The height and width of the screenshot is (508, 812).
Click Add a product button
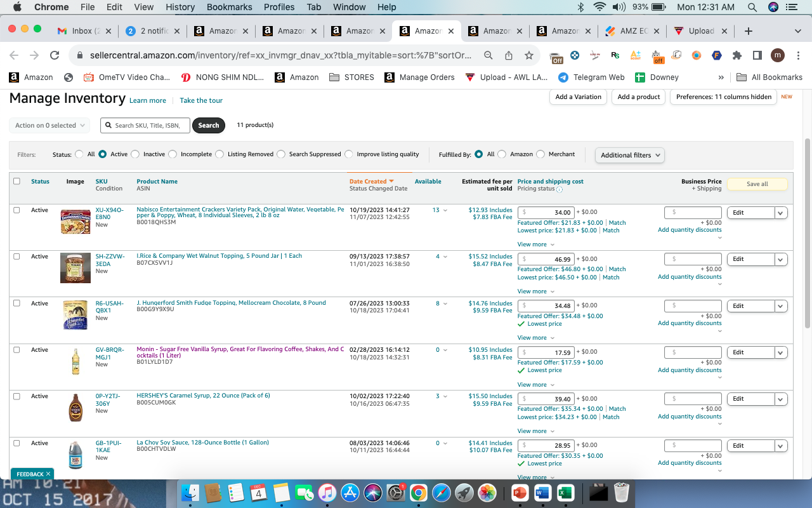coord(639,97)
